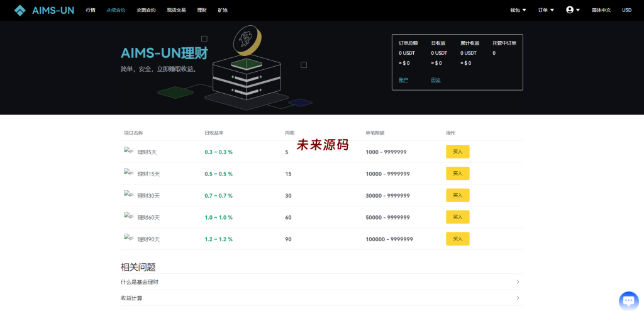Image resolution: width=644 pixels, height=311 pixels.
Task: Go to 行情 in top navigation
Action: click(91, 10)
